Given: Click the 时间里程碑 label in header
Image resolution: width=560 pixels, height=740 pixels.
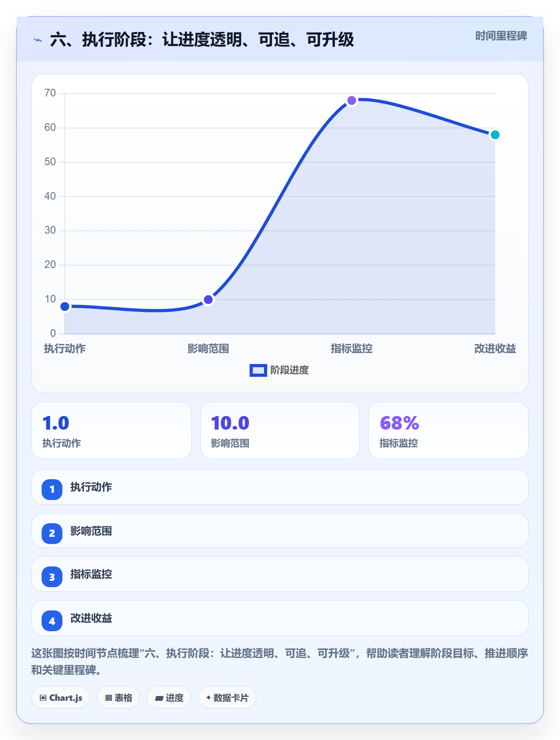Looking at the screenshot, I should tap(501, 36).
